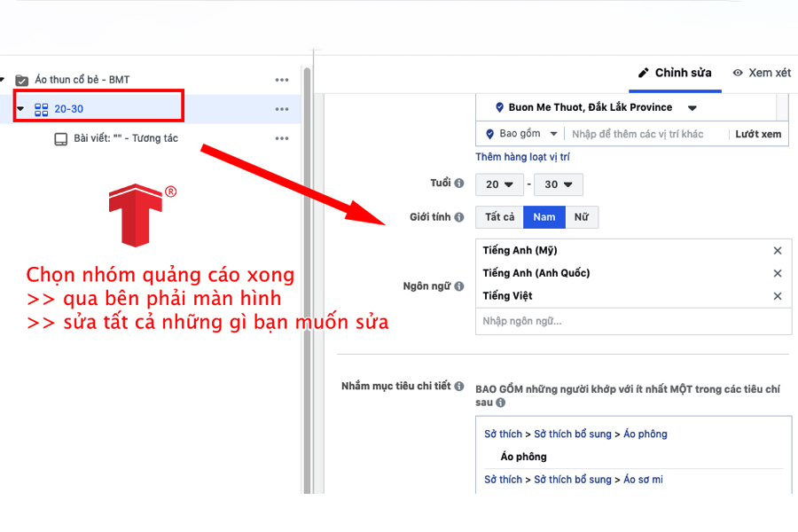
Task: Click the campaign folder icon
Action: [21, 80]
